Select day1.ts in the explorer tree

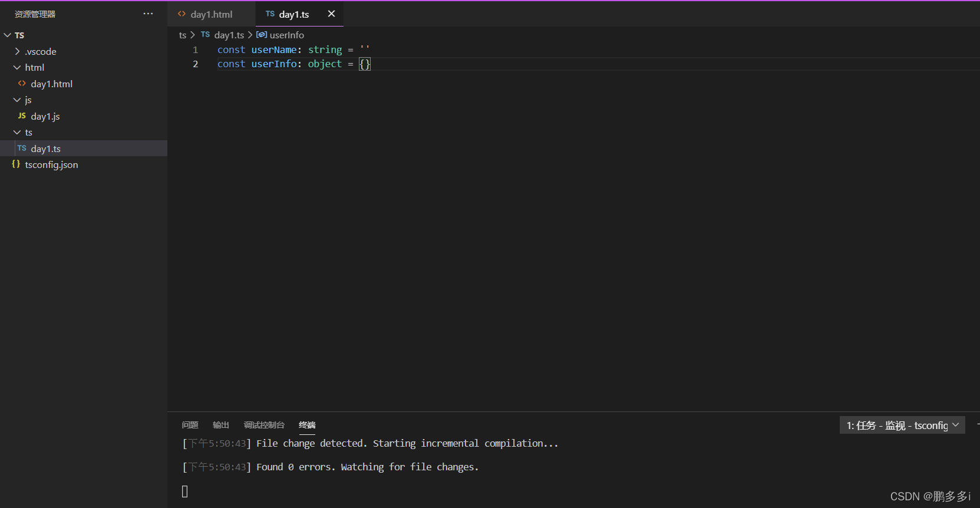(84, 149)
